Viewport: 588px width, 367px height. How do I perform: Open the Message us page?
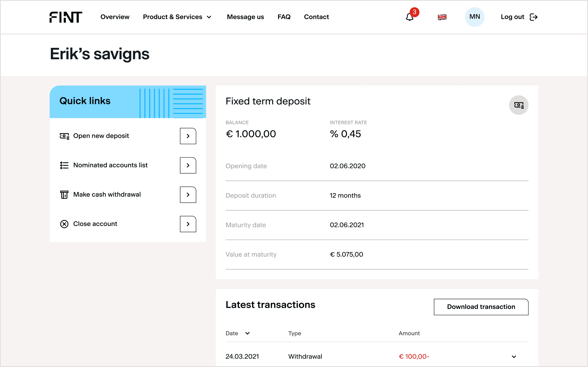(245, 17)
